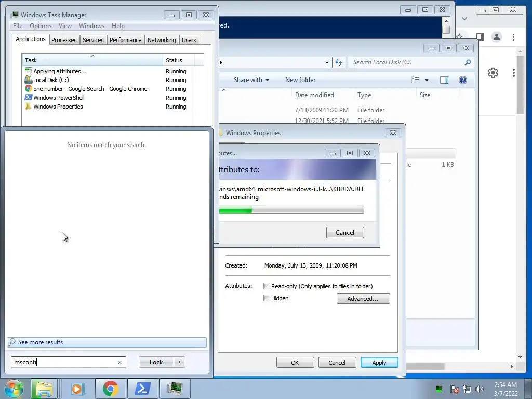
Task: Click New folder in Explorer toolbar
Action: click(x=300, y=80)
